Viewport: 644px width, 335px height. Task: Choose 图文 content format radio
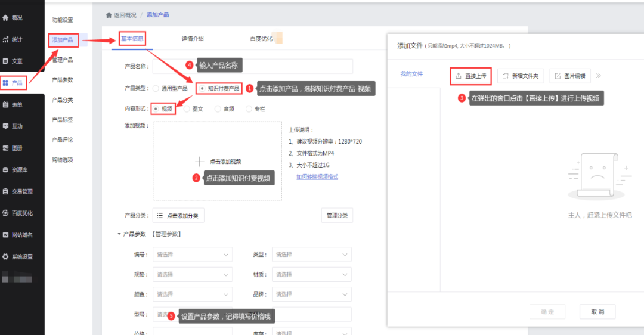pos(187,109)
